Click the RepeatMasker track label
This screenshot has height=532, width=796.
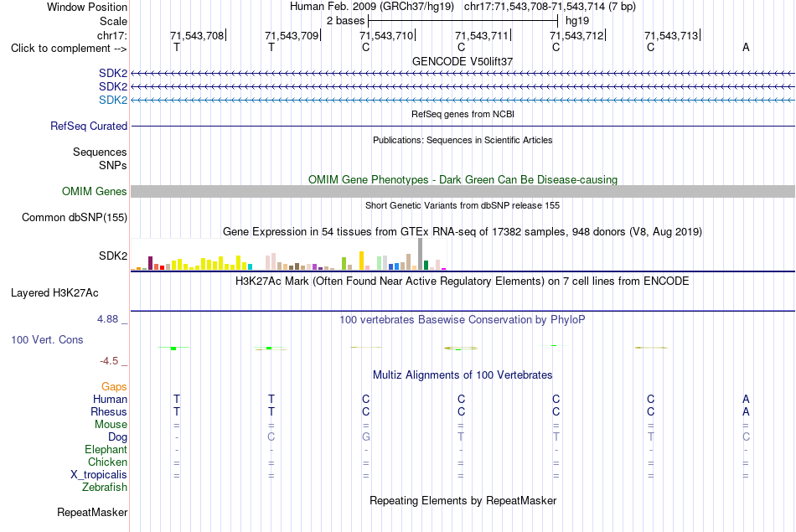[92, 512]
